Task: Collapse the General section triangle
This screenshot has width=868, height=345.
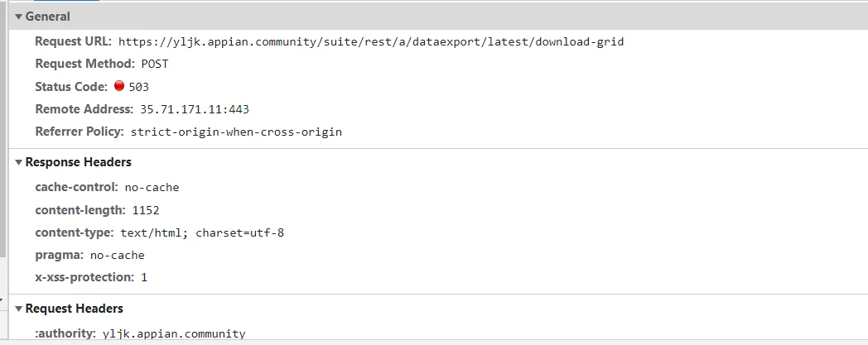Action: coord(19,17)
